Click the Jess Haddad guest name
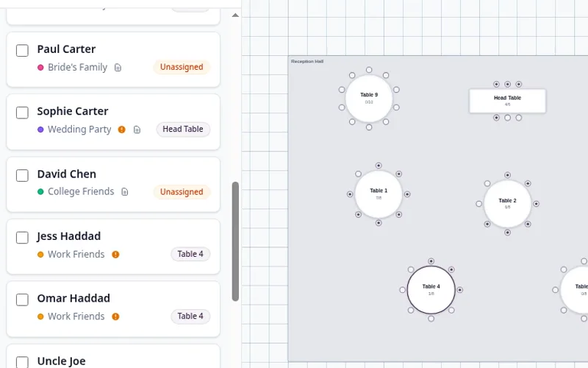Viewport: 588px width, 368px height. pos(68,236)
